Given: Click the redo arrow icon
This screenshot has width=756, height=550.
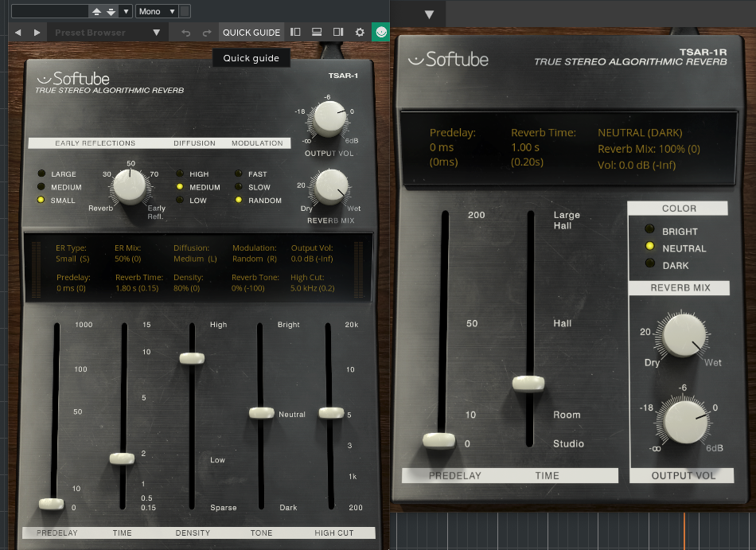Looking at the screenshot, I should pos(207,33).
